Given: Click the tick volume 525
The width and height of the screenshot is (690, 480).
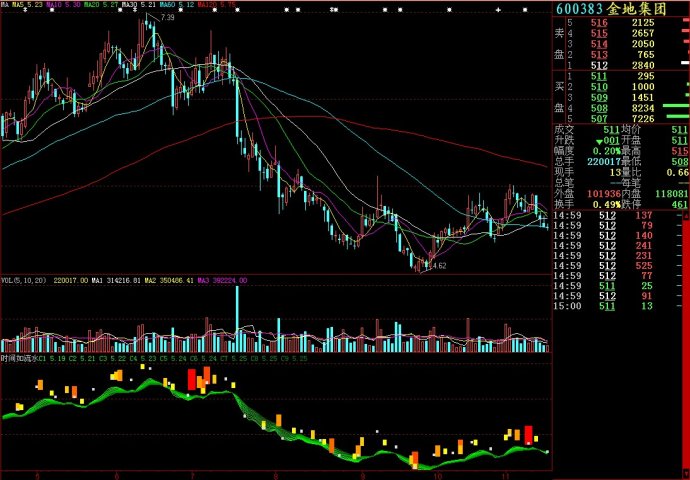Looking at the screenshot, I should click(643, 266).
